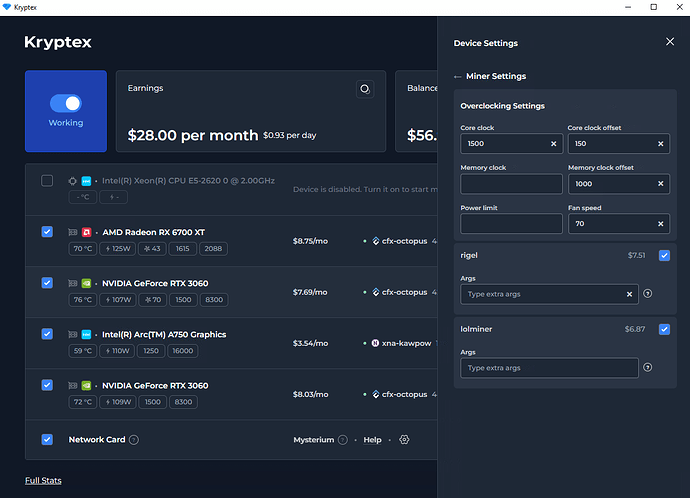This screenshot has height=498, width=690.
Task: Uncheck the NVIDIA RTX 3060 checkbox at 72 °C
Action: pyautogui.click(x=47, y=385)
